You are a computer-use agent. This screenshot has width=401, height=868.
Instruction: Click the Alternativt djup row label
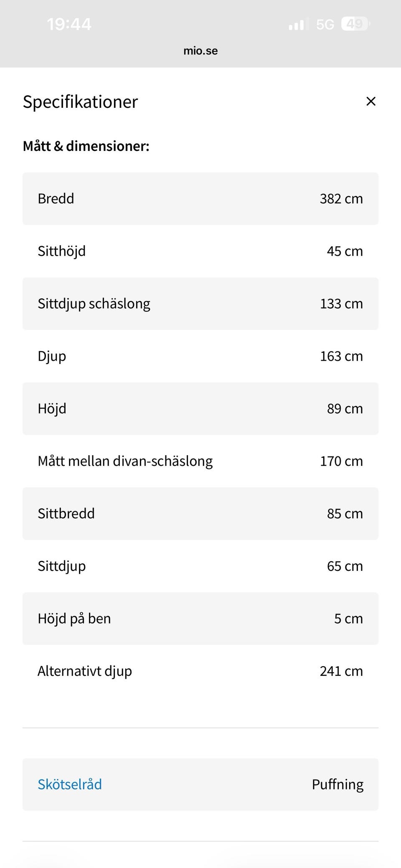85,671
